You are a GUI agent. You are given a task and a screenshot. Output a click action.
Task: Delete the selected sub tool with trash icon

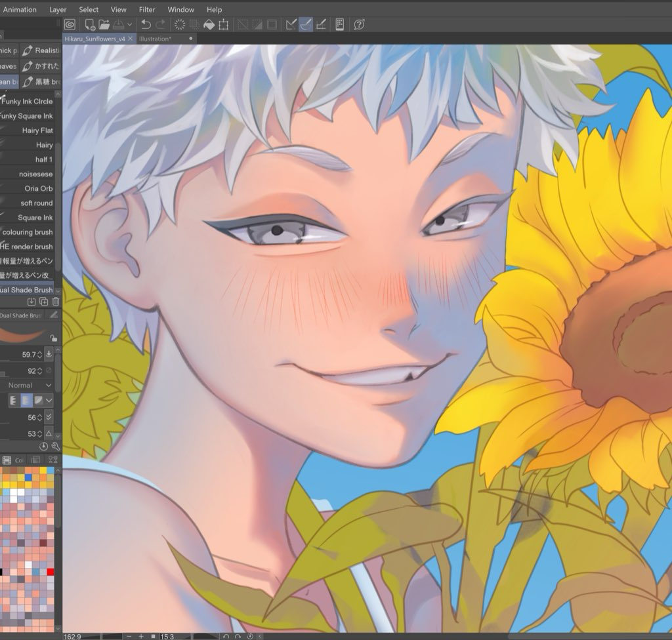pos(55,302)
